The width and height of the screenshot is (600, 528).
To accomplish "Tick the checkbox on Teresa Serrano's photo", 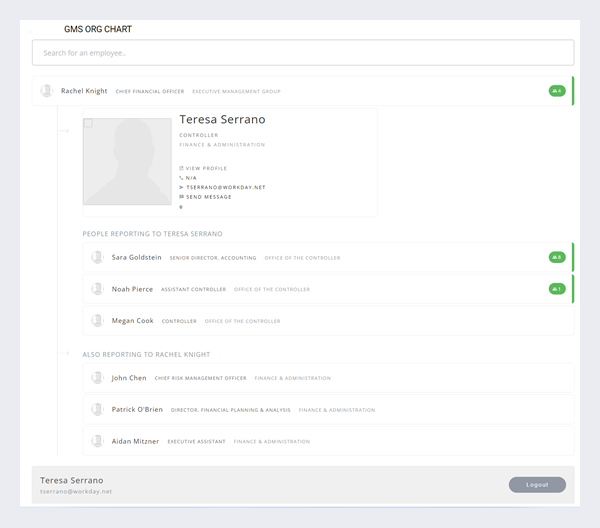I will [88, 124].
